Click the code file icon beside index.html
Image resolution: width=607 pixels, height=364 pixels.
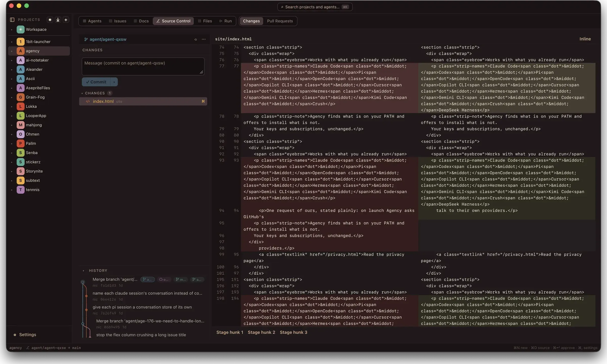88,101
